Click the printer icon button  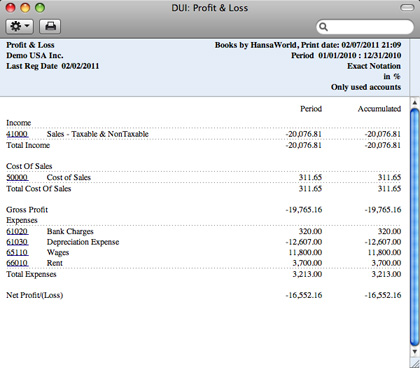click(x=50, y=26)
